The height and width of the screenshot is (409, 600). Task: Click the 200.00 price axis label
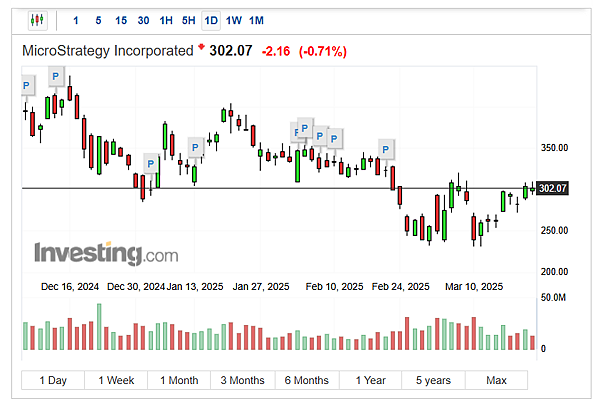554,272
